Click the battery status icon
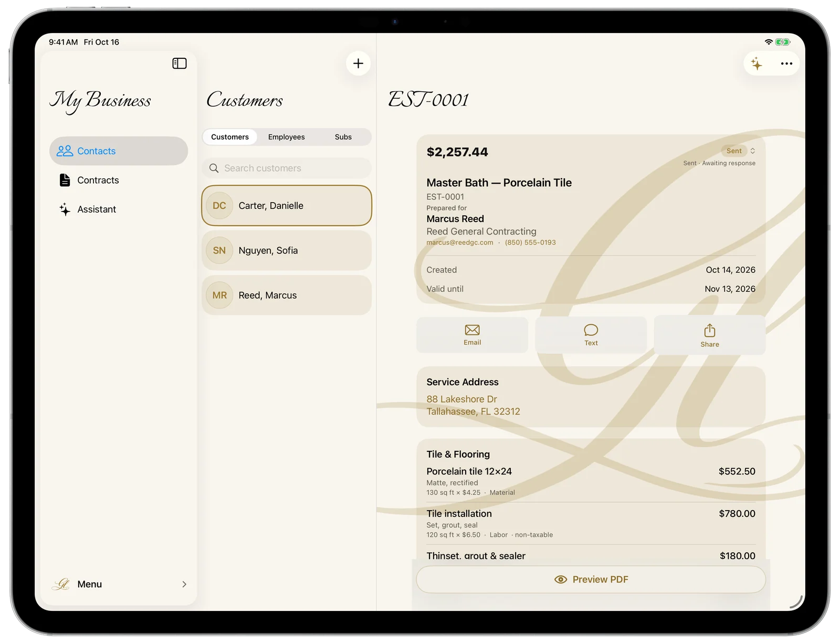 pyautogui.click(x=783, y=42)
